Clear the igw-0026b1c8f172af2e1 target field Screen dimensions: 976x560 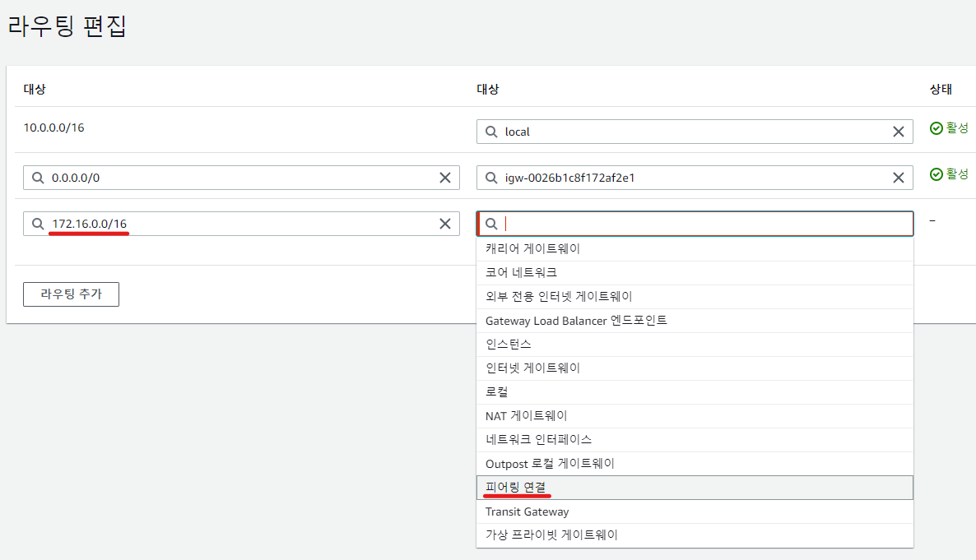899,178
